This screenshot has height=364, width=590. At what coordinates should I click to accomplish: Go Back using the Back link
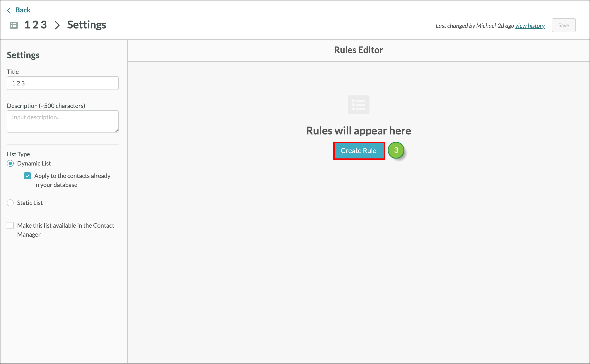click(23, 10)
